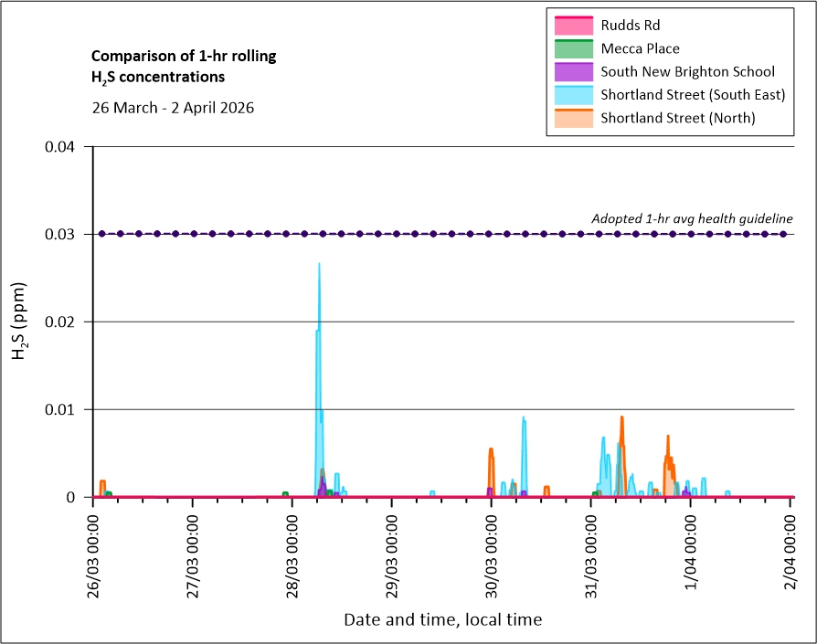The width and height of the screenshot is (817, 644).
Task: Select the 26/03 00:00 x-axis date label
Action: coord(94,554)
